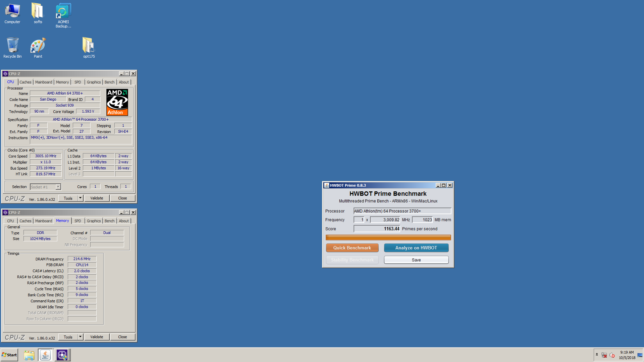This screenshot has width=644, height=362.
Task: Click Close button in bottom CPU-Z
Action: click(x=122, y=337)
